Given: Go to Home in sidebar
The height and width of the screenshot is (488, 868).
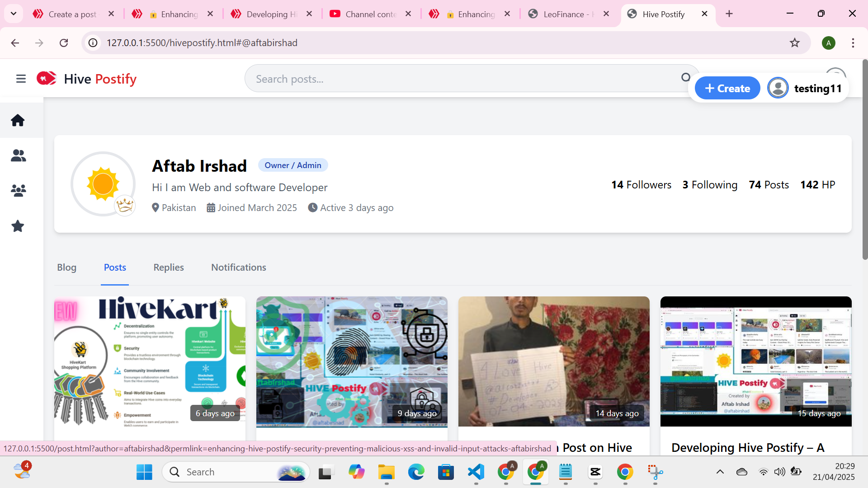Looking at the screenshot, I should tap(18, 120).
